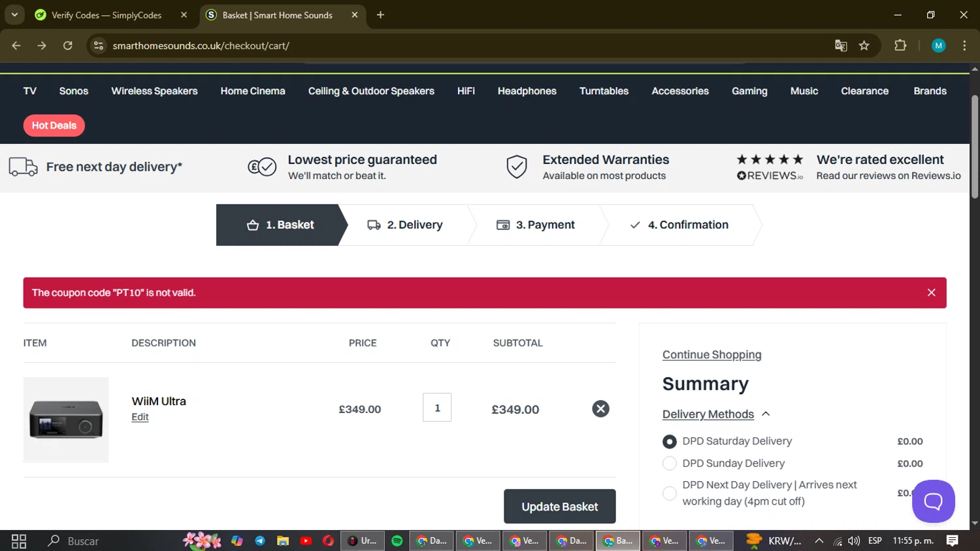Click Edit under WiiM Ultra
Image resolution: width=980 pixels, height=551 pixels.
(x=140, y=417)
